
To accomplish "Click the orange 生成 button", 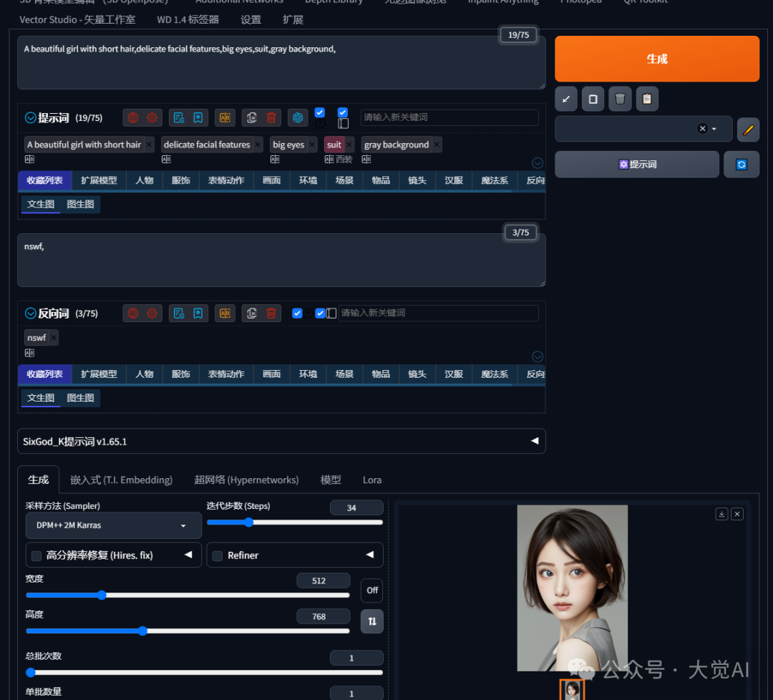I will click(x=656, y=59).
